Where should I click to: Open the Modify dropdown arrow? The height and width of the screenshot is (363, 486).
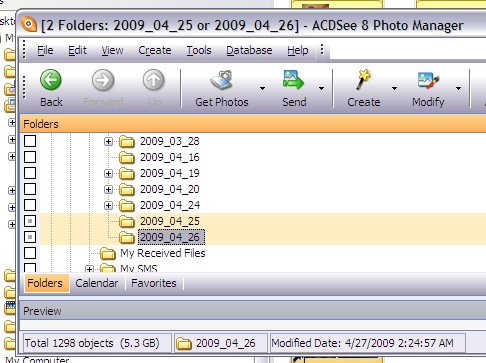click(x=458, y=88)
